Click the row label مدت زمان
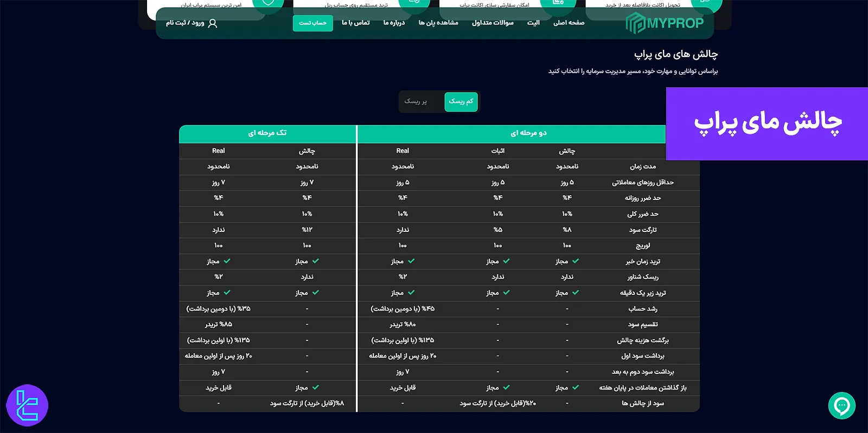The width and height of the screenshot is (868, 433). point(643,166)
